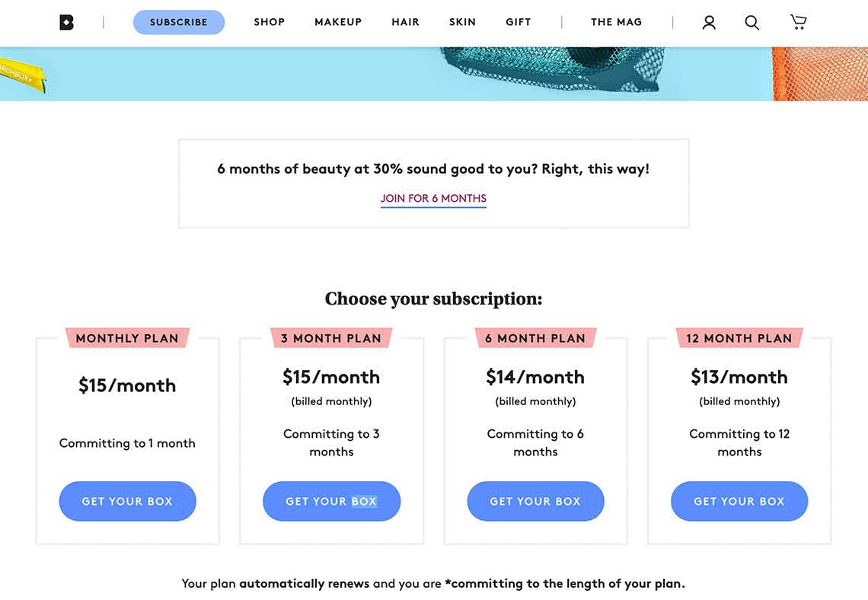This screenshot has width=868, height=600.
Task: Follow the Join for 6 Months link
Action: [433, 199]
